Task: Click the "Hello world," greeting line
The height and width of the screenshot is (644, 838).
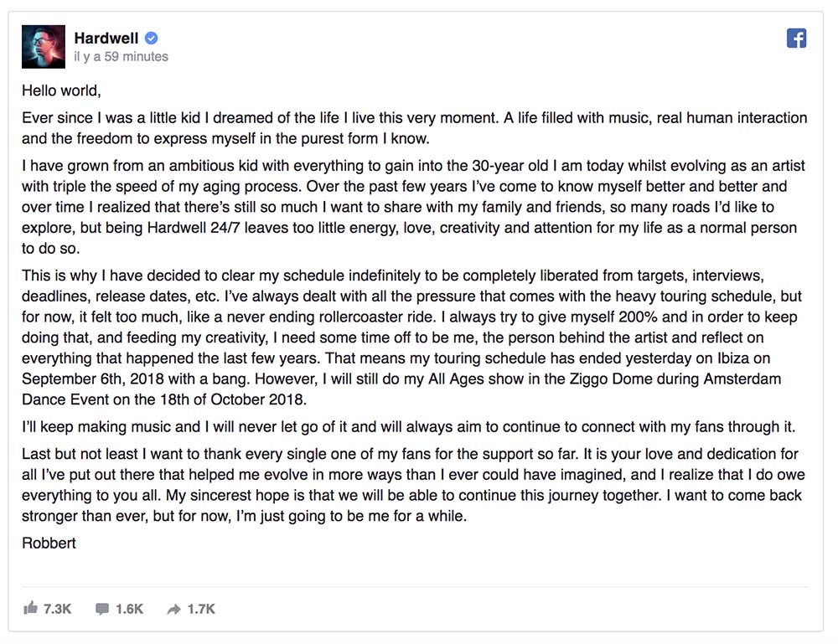Action: pos(61,90)
